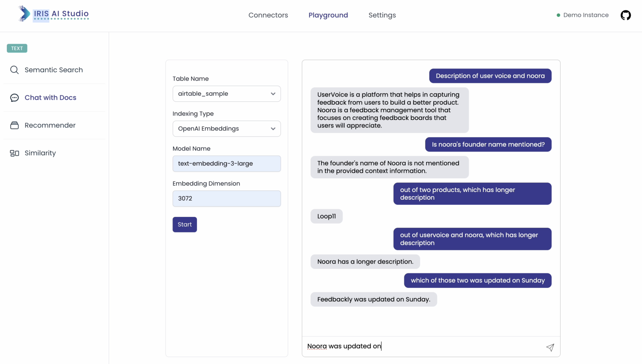This screenshot has width=642, height=364.
Task: Open the Connectors tab
Action: (268, 15)
